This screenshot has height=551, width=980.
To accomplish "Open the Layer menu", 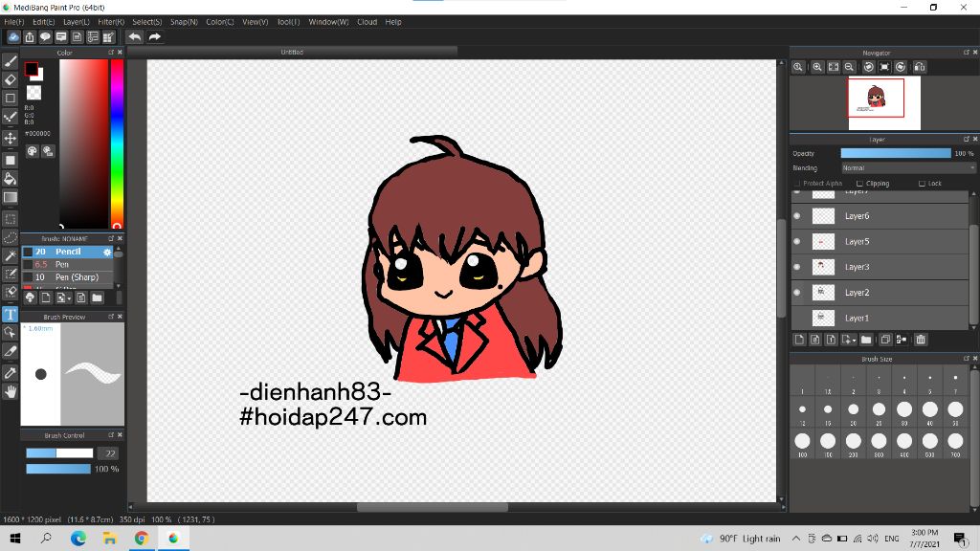I will click(77, 22).
